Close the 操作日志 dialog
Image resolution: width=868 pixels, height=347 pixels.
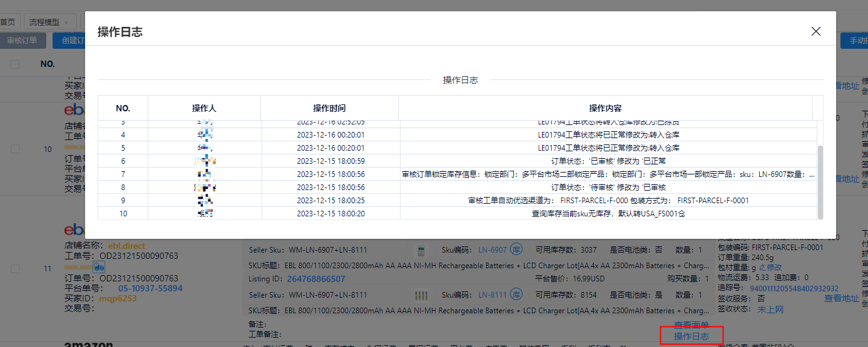click(815, 31)
